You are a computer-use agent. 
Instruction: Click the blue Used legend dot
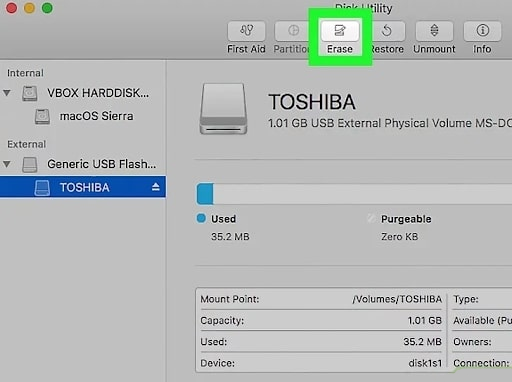(x=201, y=218)
